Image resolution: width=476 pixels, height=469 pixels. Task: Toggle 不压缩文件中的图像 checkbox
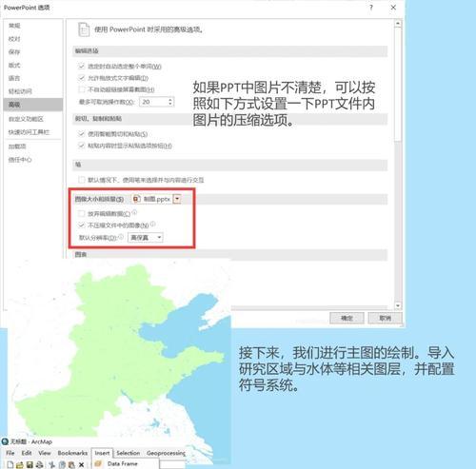coord(82,225)
